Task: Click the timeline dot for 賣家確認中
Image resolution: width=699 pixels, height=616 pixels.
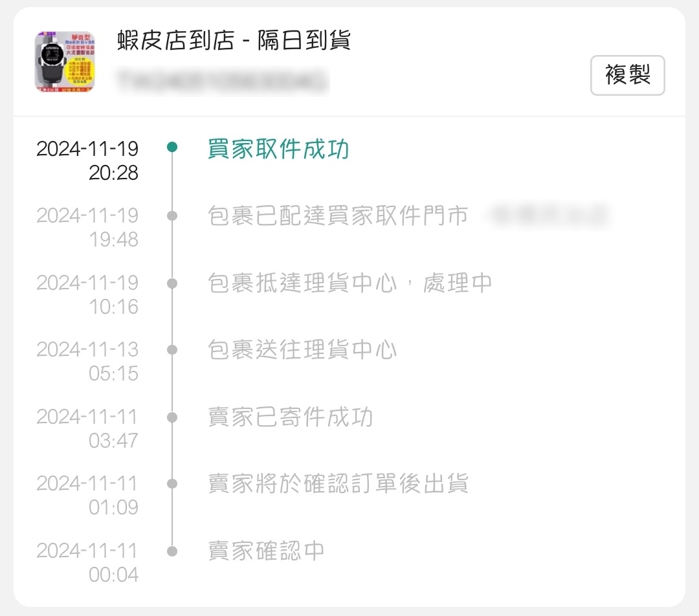Action: point(172,551)
